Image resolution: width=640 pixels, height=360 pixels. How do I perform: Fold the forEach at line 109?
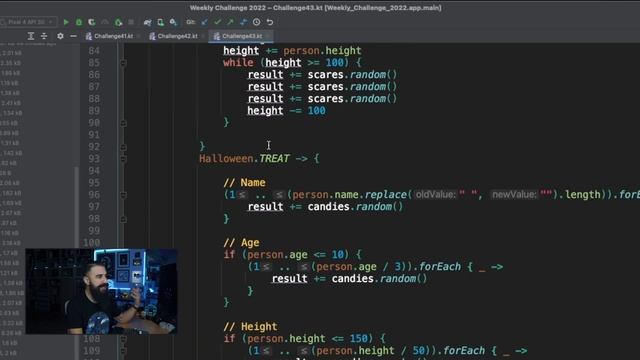pos(123,351)
